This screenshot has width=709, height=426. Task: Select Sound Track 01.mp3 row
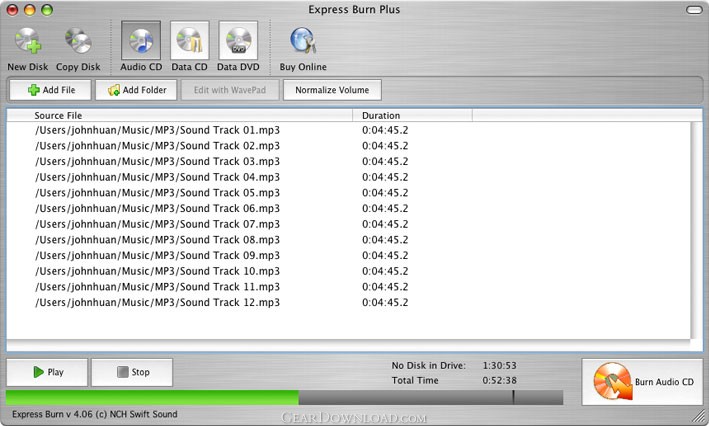[x=348, y=130]
